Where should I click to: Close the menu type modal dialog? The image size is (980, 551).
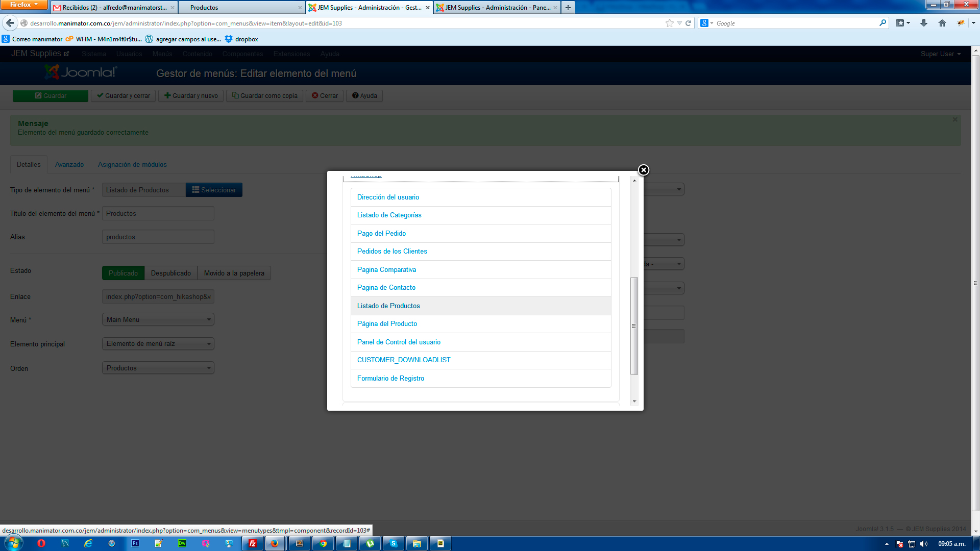pos(643,170)
